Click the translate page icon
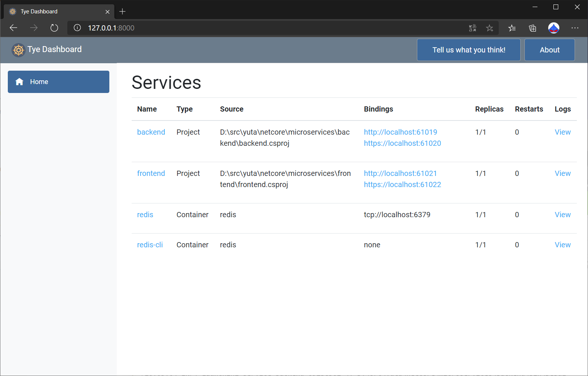 [472, 28]
